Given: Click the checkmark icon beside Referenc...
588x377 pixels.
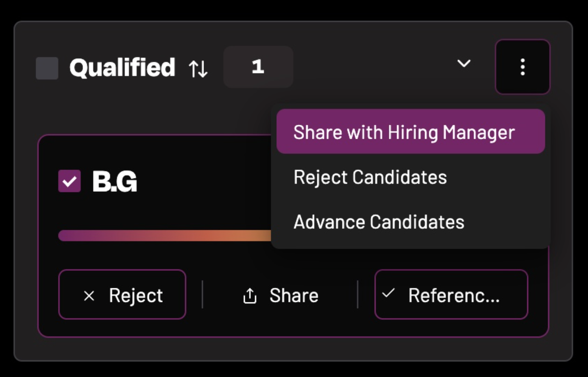Looking at the screenshot, I should [x=388, y=293].
